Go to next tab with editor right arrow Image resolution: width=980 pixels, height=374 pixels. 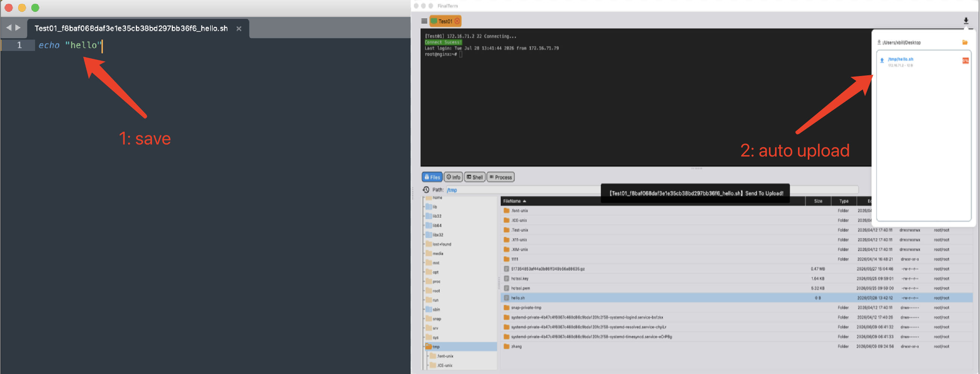(x=18, y=28)
